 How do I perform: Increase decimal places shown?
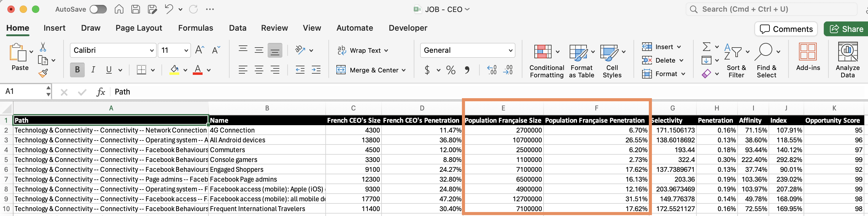point(492,70)
